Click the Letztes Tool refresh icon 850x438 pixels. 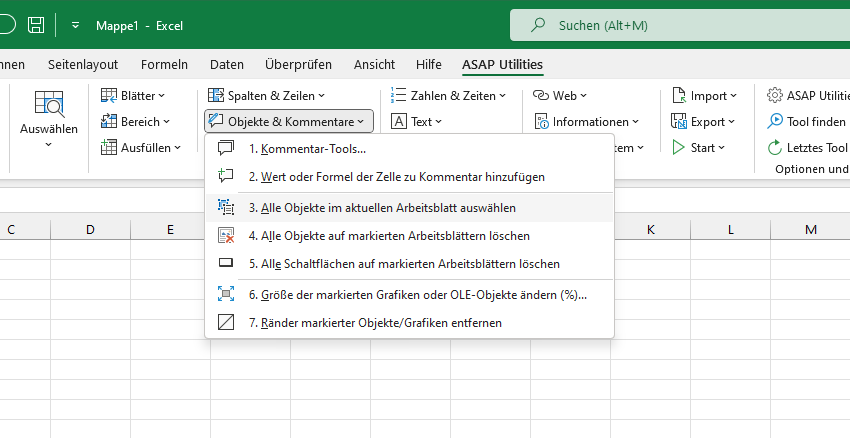[x=775, y=147]
